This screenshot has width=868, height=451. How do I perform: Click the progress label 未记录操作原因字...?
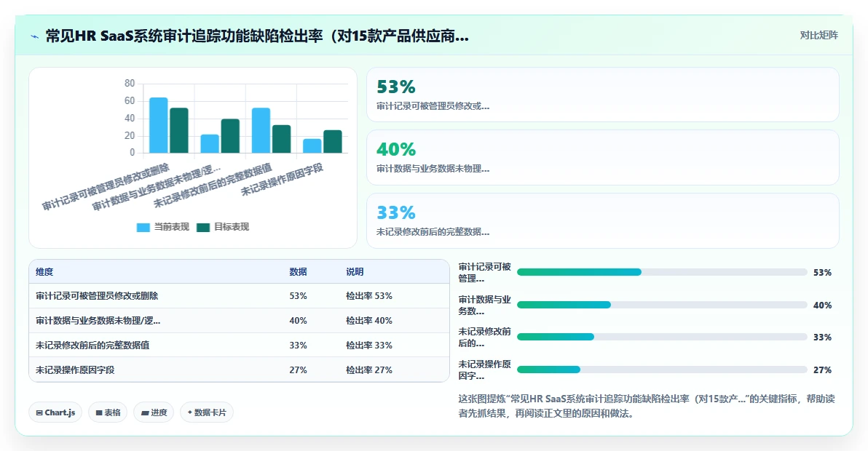tap(484, 370)
